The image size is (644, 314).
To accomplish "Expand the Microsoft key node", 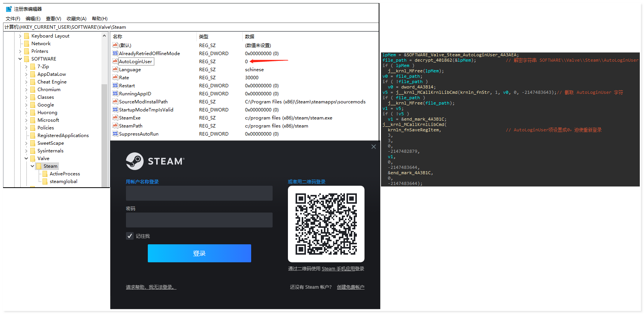I will click(x=26, y=120).
